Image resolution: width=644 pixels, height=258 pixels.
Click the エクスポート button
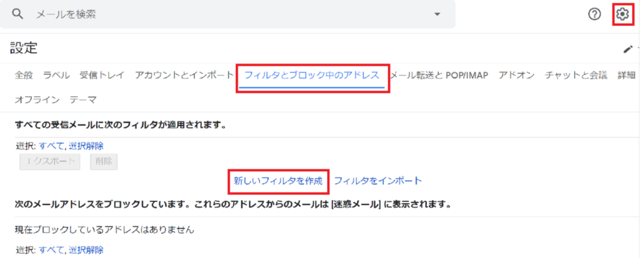click(50, 162)
